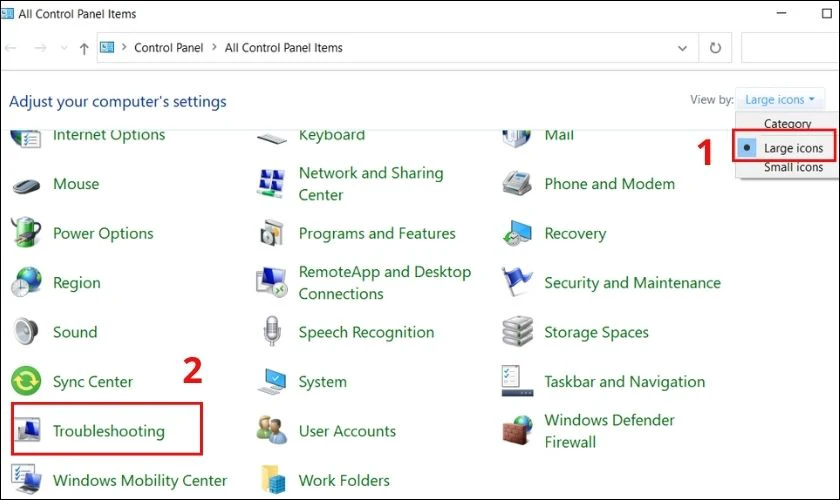Click Control Panel in the breadcrumb
Image resolution: width=840 pixels, height=500 pixels.
[168, 48]
